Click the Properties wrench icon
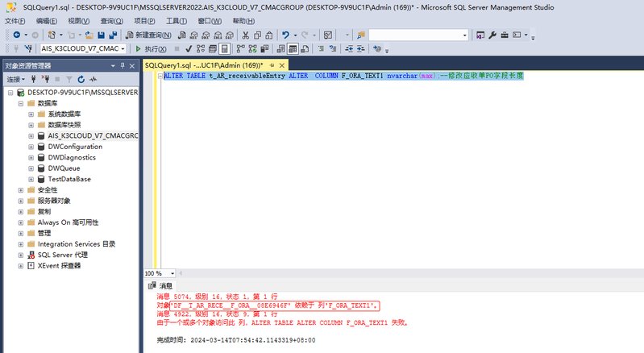Screen dimensions: 644x353 click(492, 35)
